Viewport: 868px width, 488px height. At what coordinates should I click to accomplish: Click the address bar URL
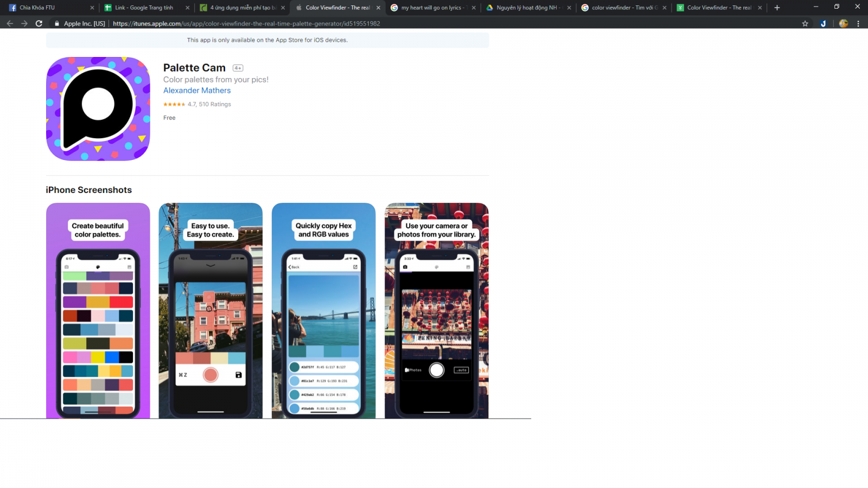(246, 23)
